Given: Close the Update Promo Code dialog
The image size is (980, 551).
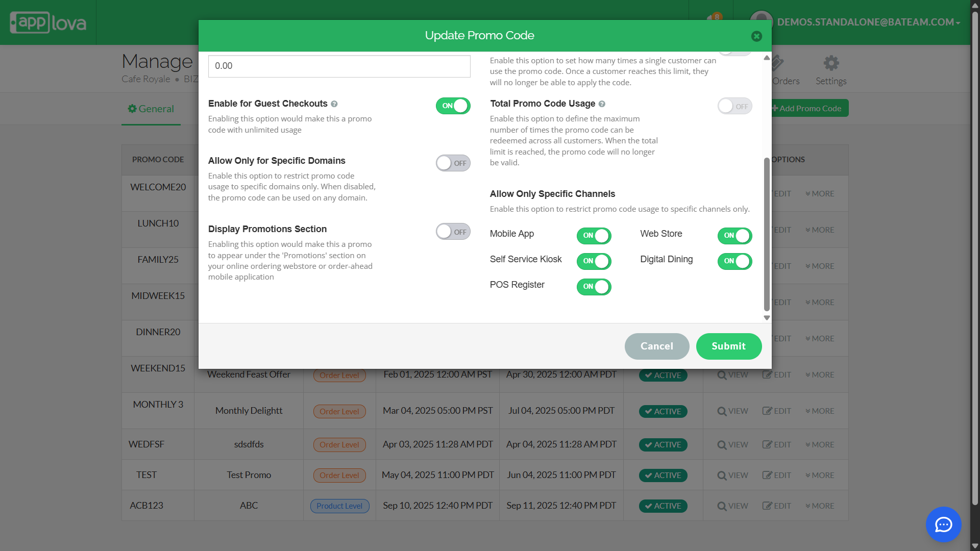Looking at the screenshot, I should (x=756, y=36).
